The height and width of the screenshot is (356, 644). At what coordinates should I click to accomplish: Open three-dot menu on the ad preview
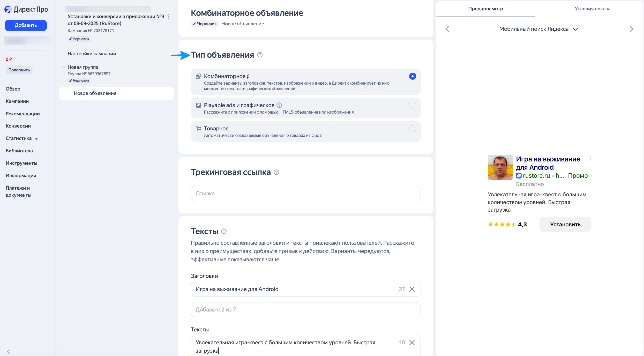590,158
